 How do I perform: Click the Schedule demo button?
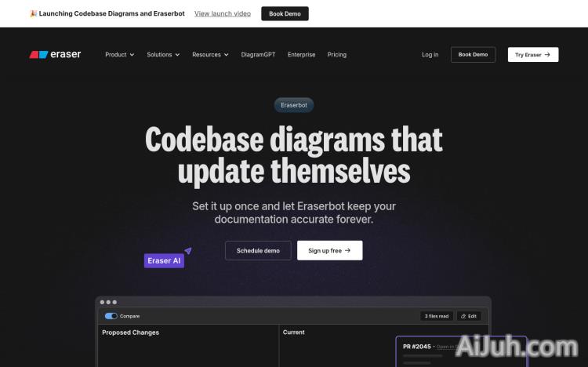tap(258, 251)
